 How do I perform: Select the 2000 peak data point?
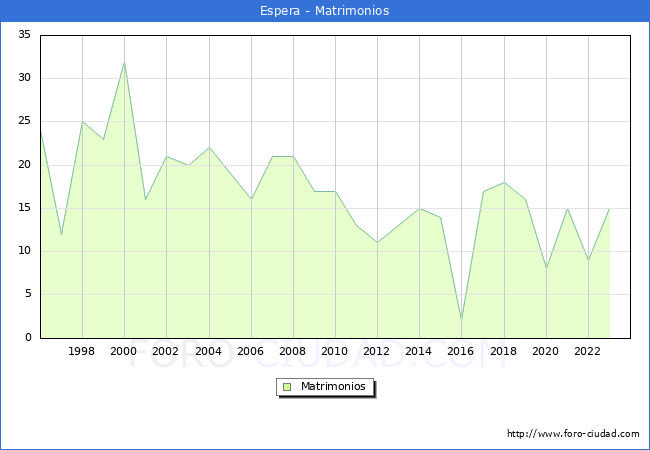click(124, 63)
